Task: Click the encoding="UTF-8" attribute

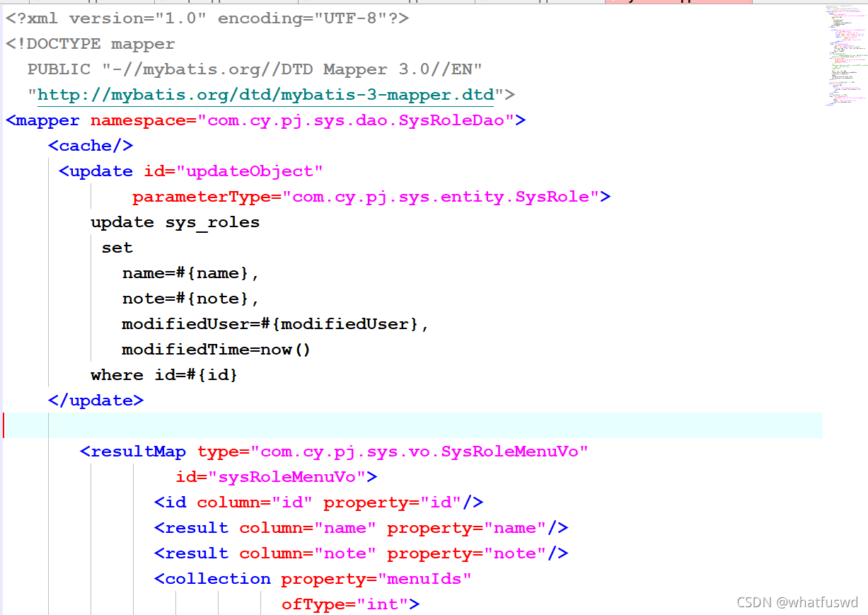Action: coord(303,18)
